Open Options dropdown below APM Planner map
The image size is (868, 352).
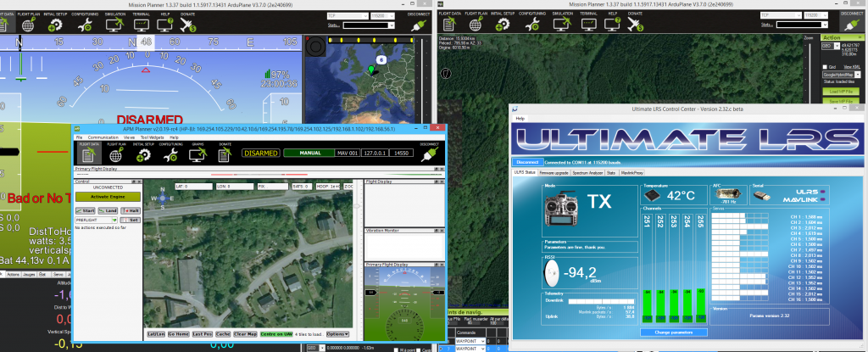click(x=337, y=334)
